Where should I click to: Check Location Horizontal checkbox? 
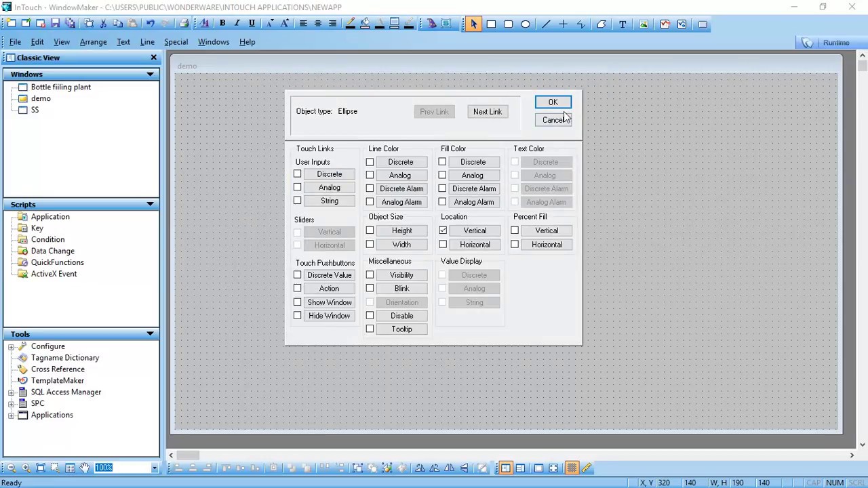pos(443,244)
